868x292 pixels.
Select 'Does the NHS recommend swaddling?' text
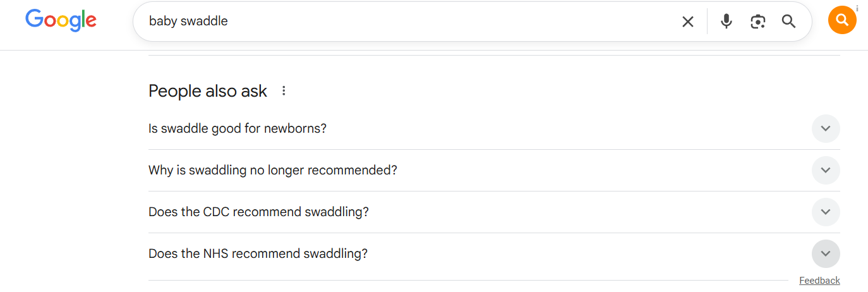tap(258, 254)
